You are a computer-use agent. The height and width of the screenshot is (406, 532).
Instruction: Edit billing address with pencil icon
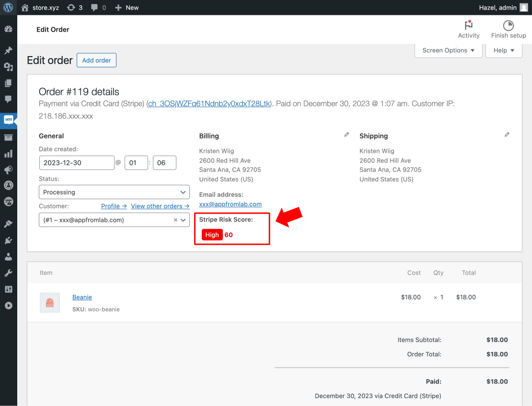(x=347, y=135)
